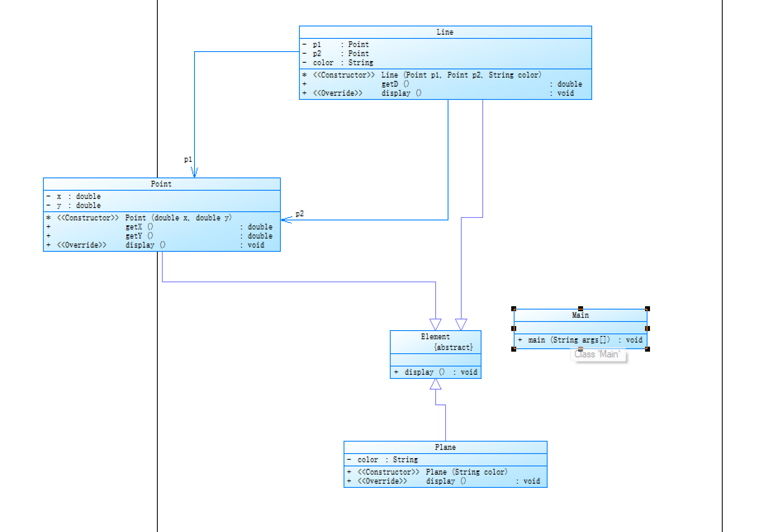The image size is (759, 532).
Task: Select the 'p2 : Point' attribute in Line
Action: click(336, 54)
